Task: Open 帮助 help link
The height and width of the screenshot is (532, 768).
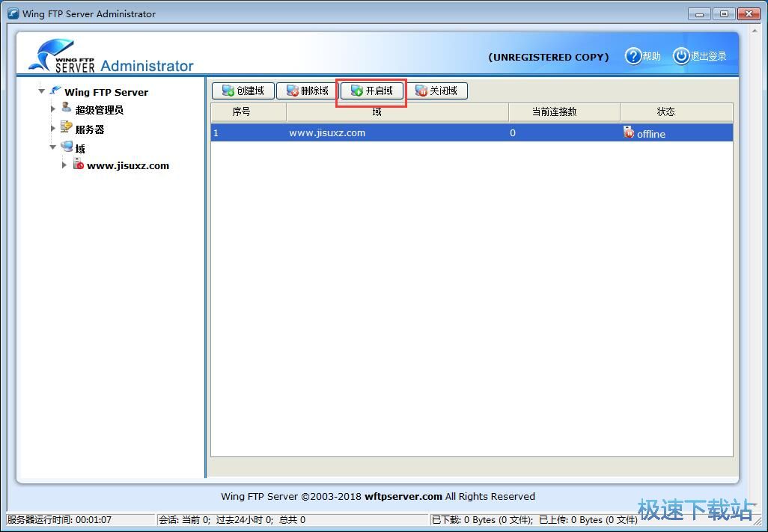Action: [x=651, y=56]
